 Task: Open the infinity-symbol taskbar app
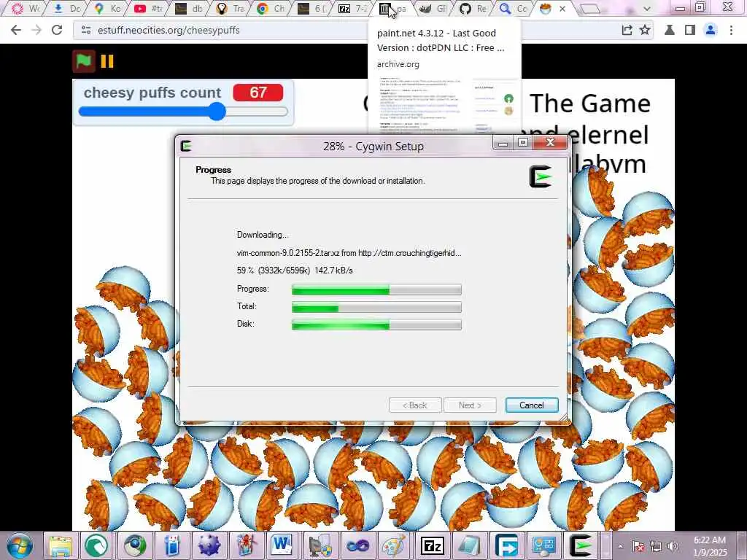(x=357, y=545)
